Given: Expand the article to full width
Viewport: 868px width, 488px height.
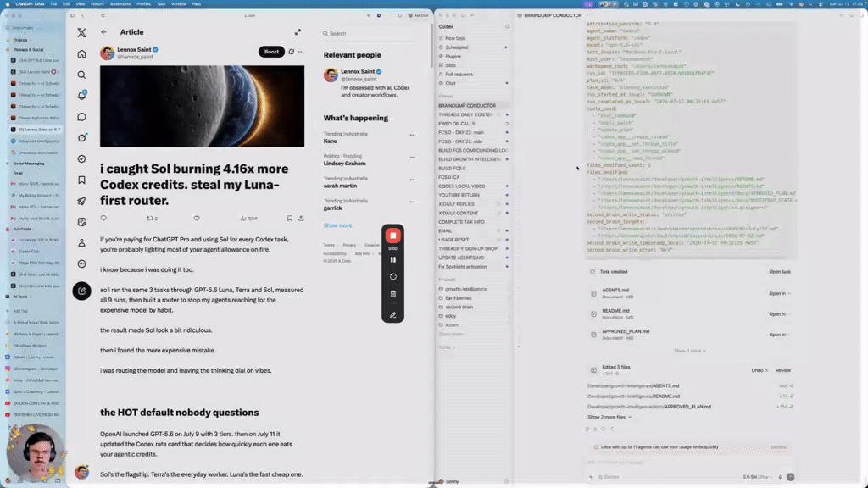Looking at the screenshot, I should [x=298, y=32].
